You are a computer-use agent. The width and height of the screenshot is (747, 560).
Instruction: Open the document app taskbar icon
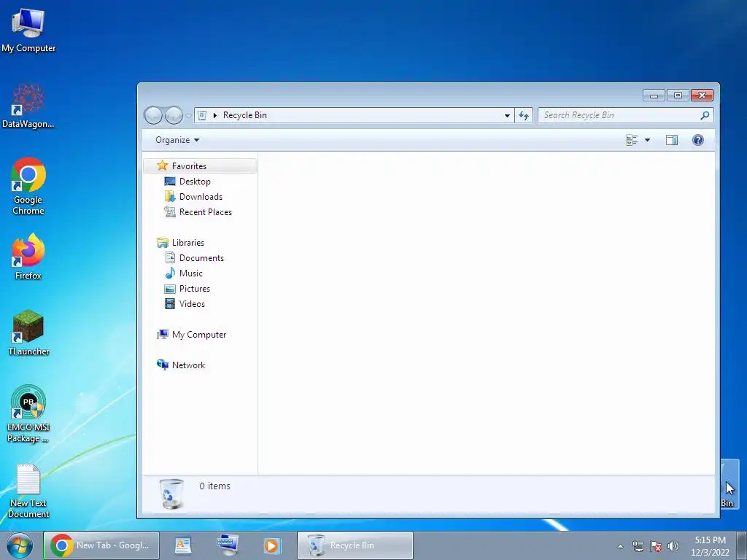click(183, 545)
